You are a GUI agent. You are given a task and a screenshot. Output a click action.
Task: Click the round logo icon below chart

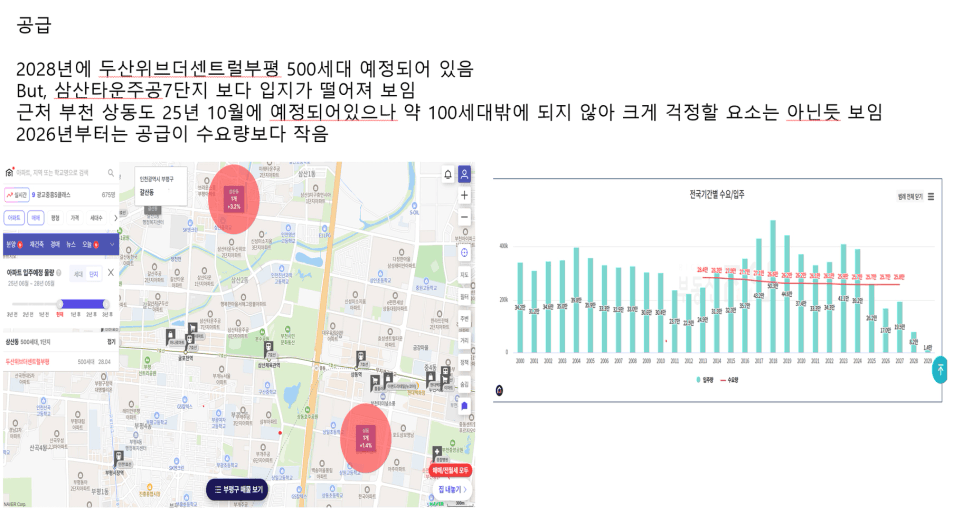(x=500, y=390)
